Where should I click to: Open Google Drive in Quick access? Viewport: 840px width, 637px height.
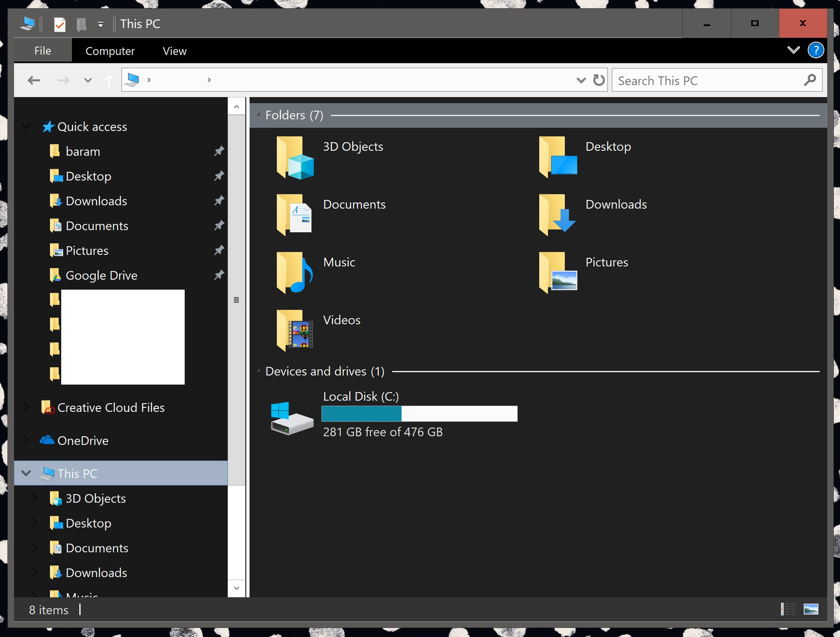click(x=101, y=275)
